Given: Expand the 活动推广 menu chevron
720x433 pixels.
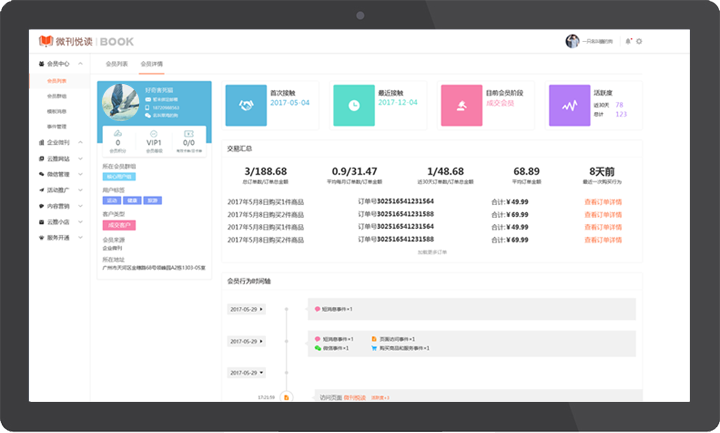Looking at the screenshot, I should [x=80, y=190].
